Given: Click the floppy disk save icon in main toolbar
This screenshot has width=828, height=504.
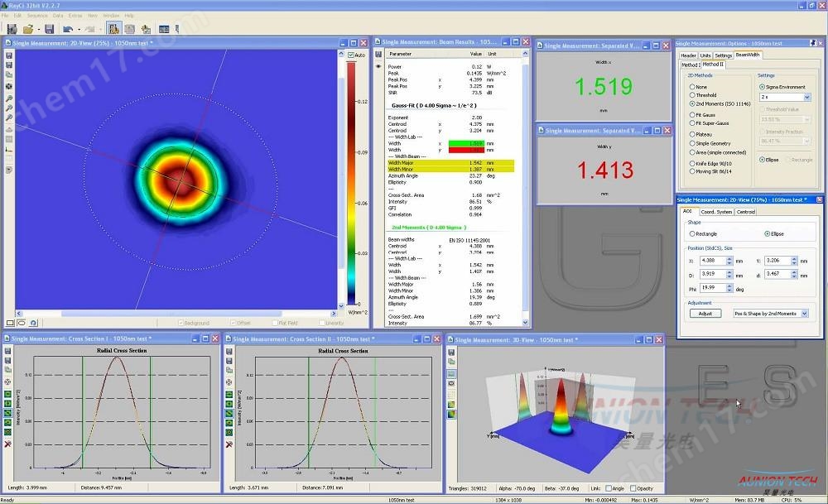Looking at the screenshot, I should [49, 29].
